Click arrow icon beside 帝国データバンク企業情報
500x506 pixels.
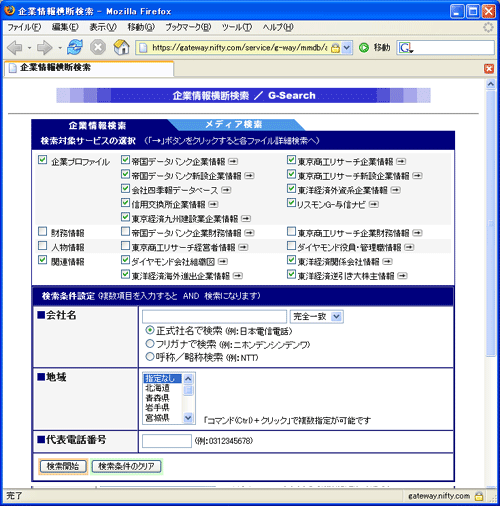(x=233, y=161)
